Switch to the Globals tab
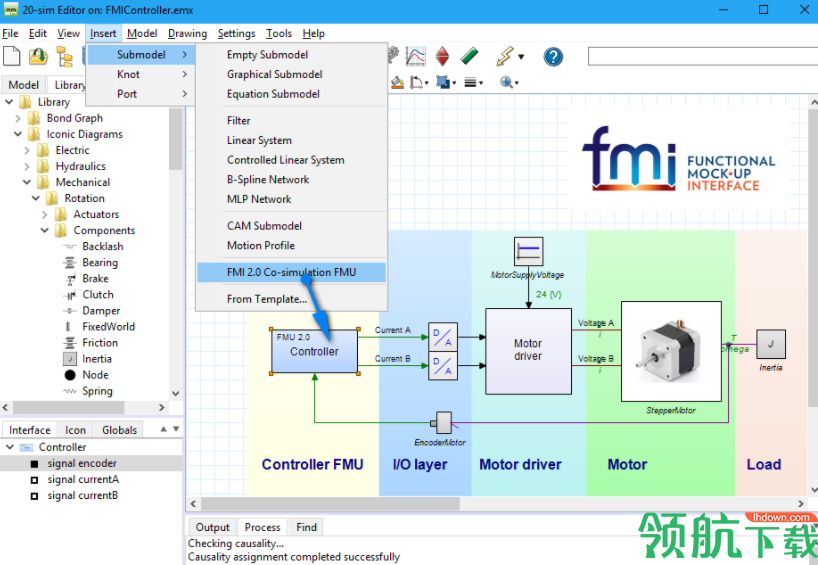 click(119, 430)
